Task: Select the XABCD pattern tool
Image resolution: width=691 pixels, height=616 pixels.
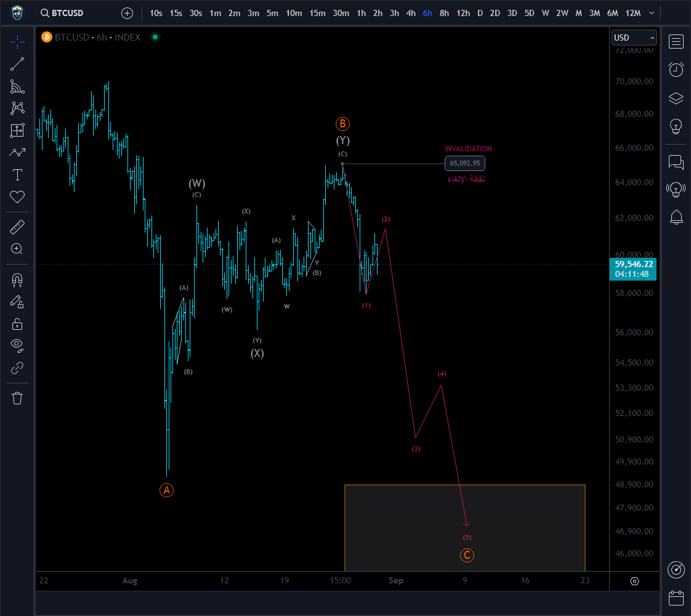Action: (x=17, y=108)
